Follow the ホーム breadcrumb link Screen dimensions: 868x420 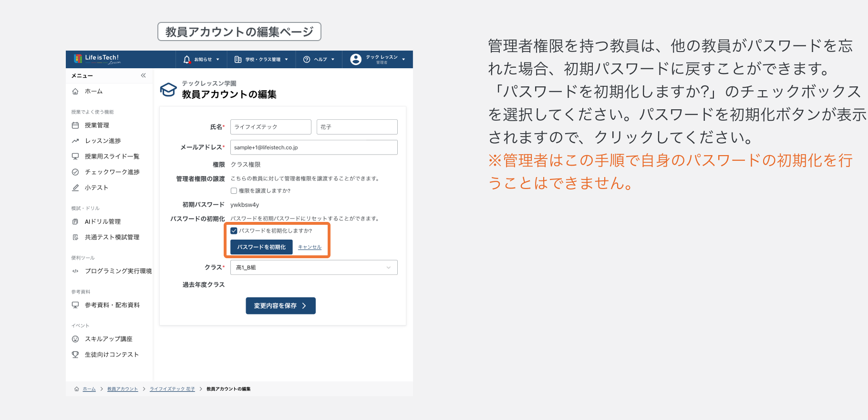click(x=89, y=389)
